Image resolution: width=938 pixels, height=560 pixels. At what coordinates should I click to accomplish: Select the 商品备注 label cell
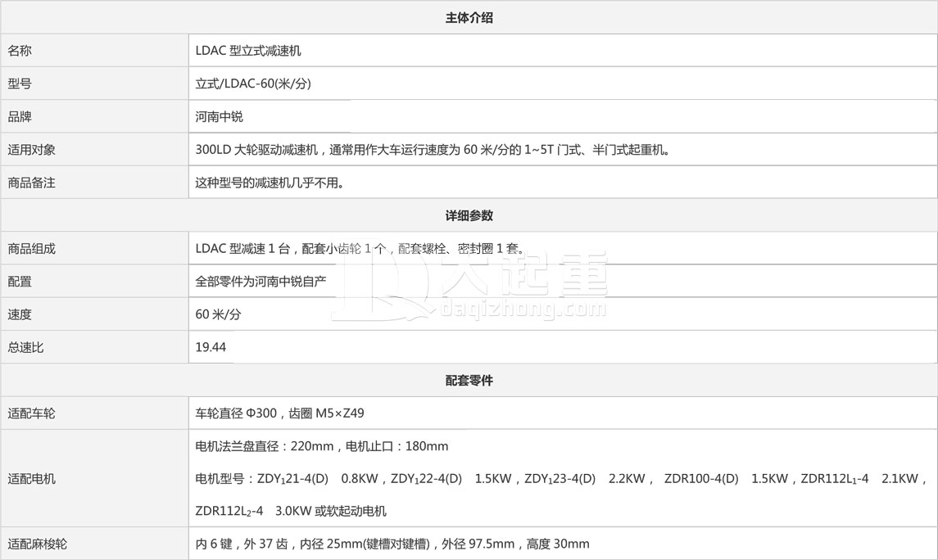tap(94, 183)
